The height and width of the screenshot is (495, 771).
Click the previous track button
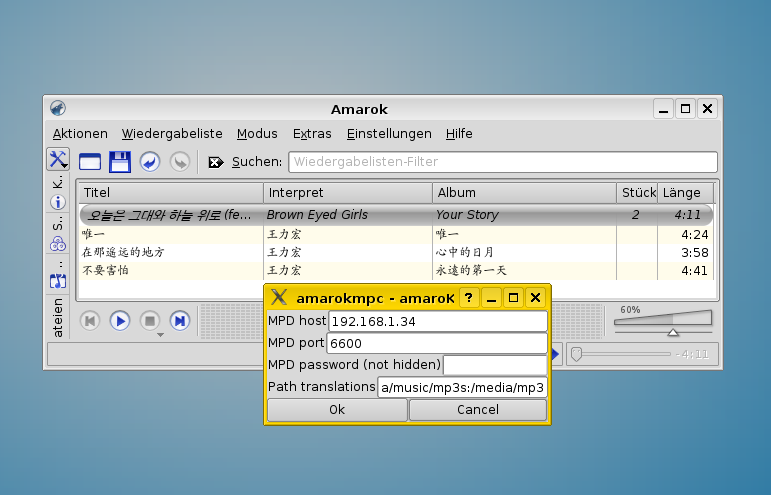coord(90,321)
